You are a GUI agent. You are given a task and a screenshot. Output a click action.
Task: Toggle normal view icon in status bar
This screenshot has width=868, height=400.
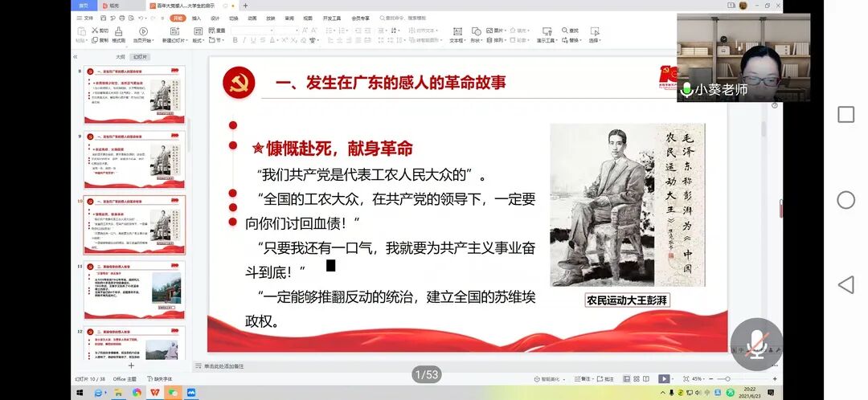(x=627, y=379)
